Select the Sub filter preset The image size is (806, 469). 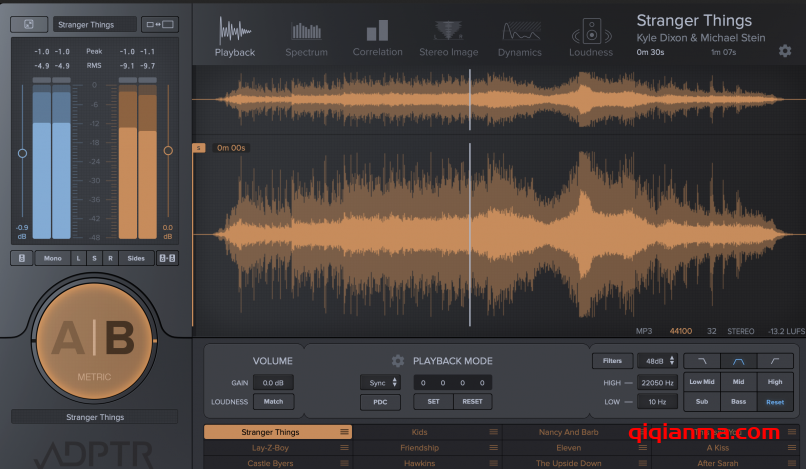tap(702, 402)
